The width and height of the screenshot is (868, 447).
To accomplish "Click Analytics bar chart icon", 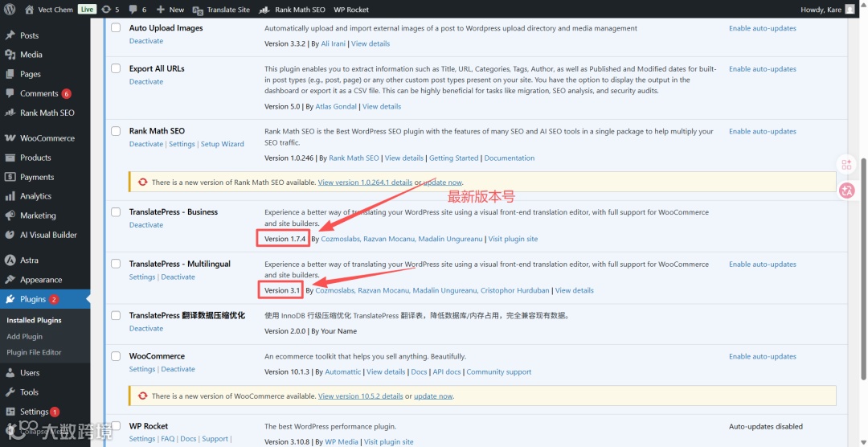I will pyautogui.click(x=10, y=196).
